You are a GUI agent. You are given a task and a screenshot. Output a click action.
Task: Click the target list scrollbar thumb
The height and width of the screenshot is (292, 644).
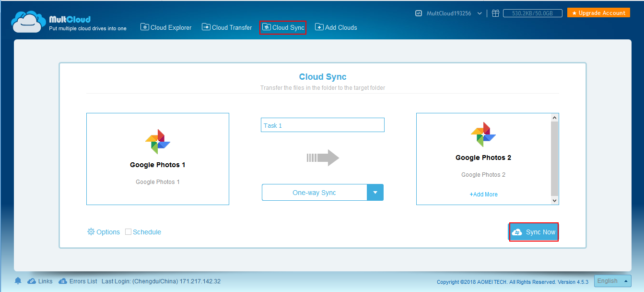coord(555,158)
